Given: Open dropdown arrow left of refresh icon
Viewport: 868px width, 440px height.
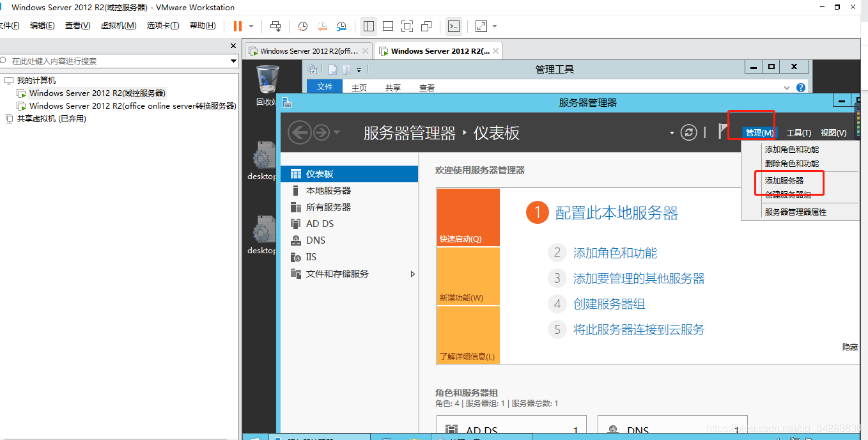Looking at the screenshot, I should tap(672, 132).
